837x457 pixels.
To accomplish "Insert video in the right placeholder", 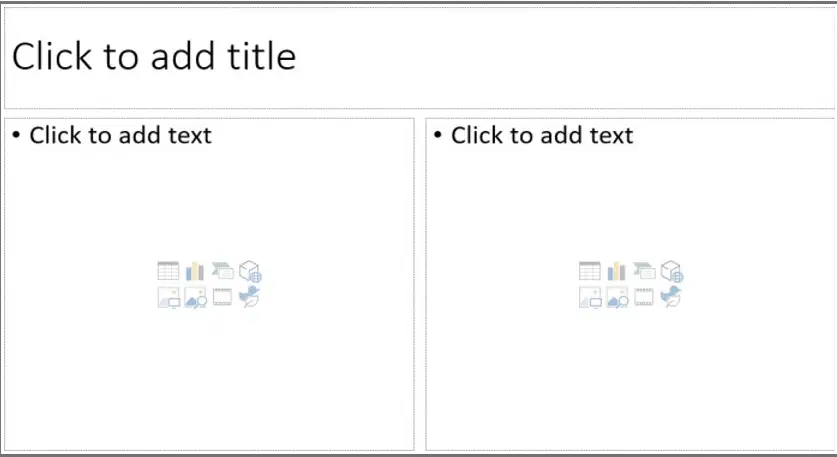I will (644, 297).
